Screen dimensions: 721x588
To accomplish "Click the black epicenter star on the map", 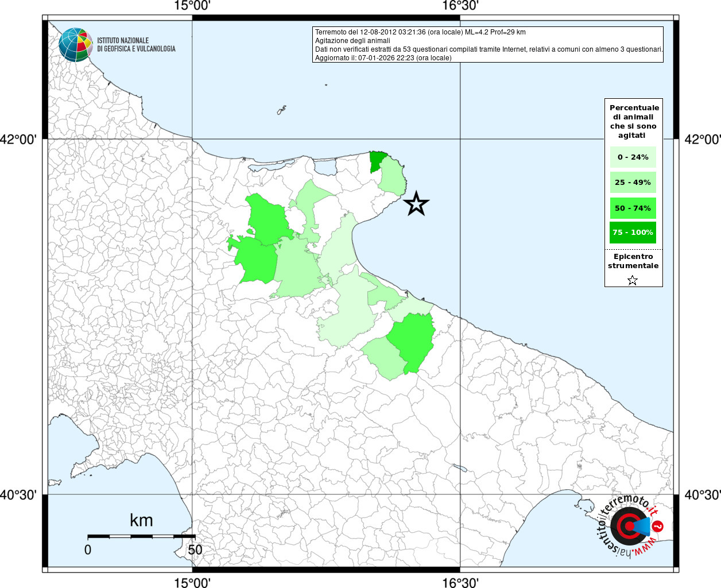I will coord(416,204).
